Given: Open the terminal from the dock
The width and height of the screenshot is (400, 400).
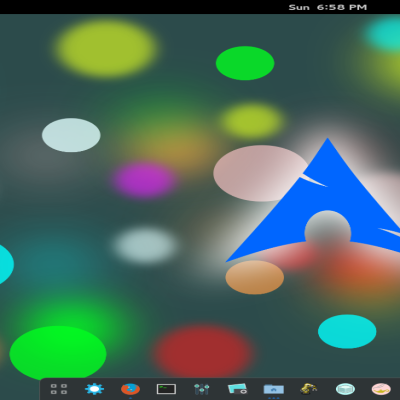Looking at the screenshot, I should 166,389.
